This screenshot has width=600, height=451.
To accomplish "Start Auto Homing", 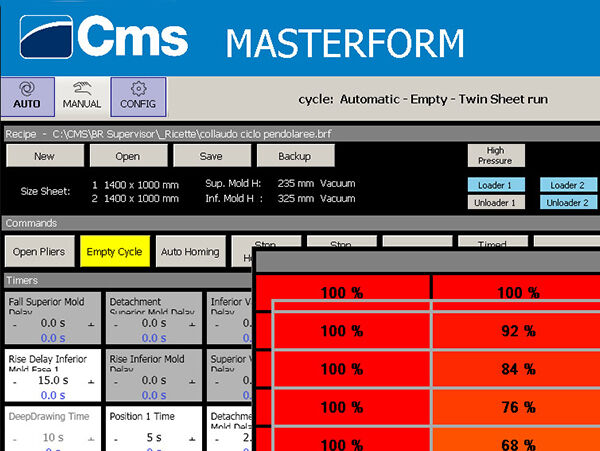I will [189, 252].
